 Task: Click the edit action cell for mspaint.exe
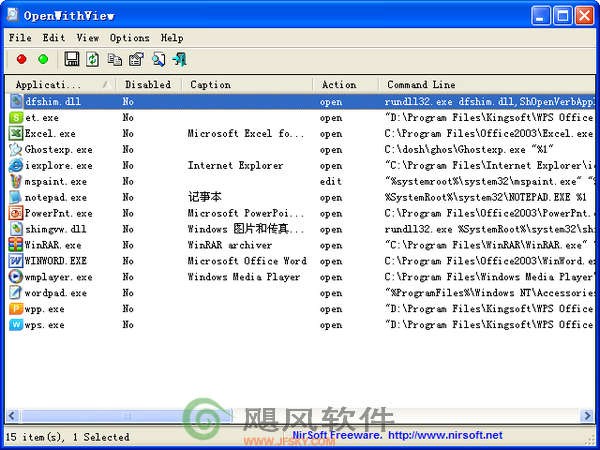[x=331, y=181]
